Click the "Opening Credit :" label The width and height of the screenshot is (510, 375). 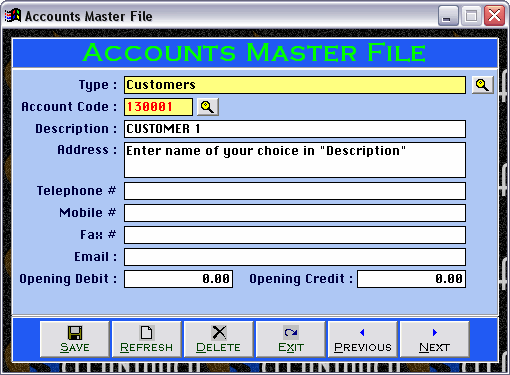pos(301,279)
